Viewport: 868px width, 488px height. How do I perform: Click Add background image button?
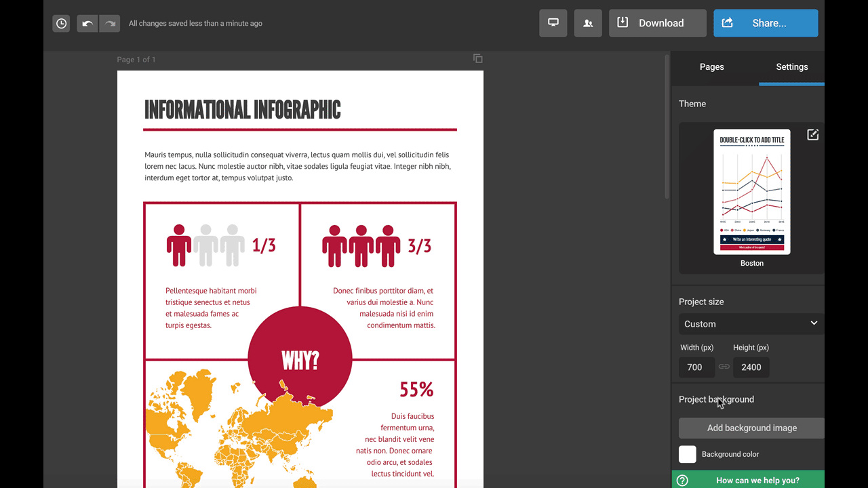[751, 428]
